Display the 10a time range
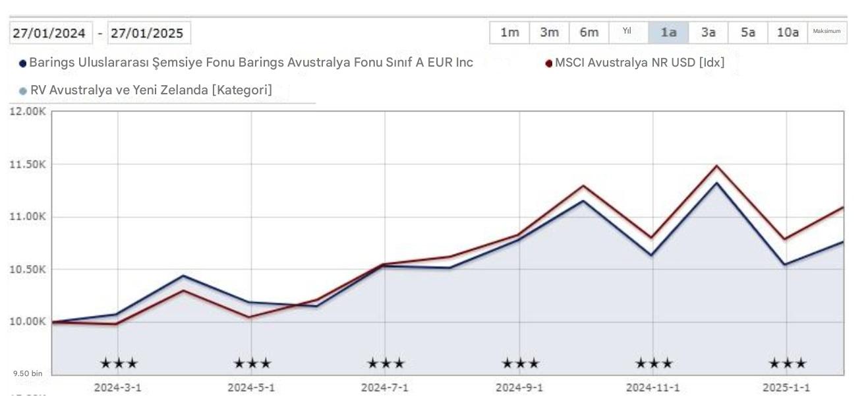 click(x=787, y=32)
